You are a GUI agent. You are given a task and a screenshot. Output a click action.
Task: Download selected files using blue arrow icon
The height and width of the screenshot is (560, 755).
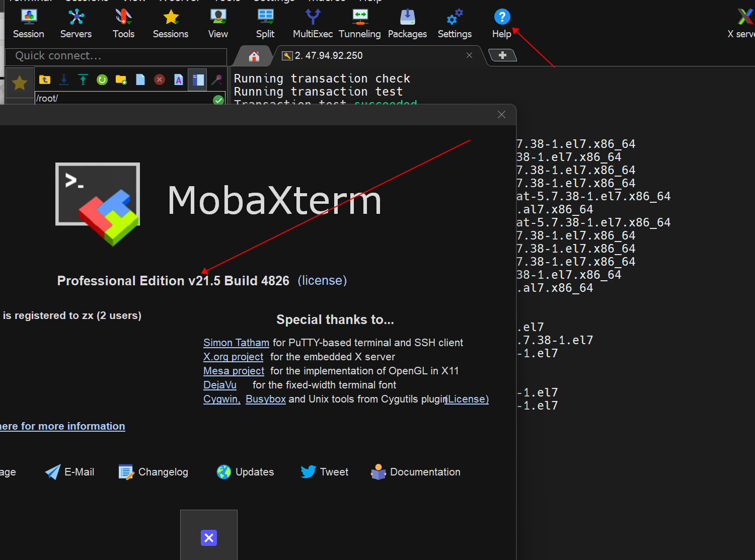click(64, 79)
